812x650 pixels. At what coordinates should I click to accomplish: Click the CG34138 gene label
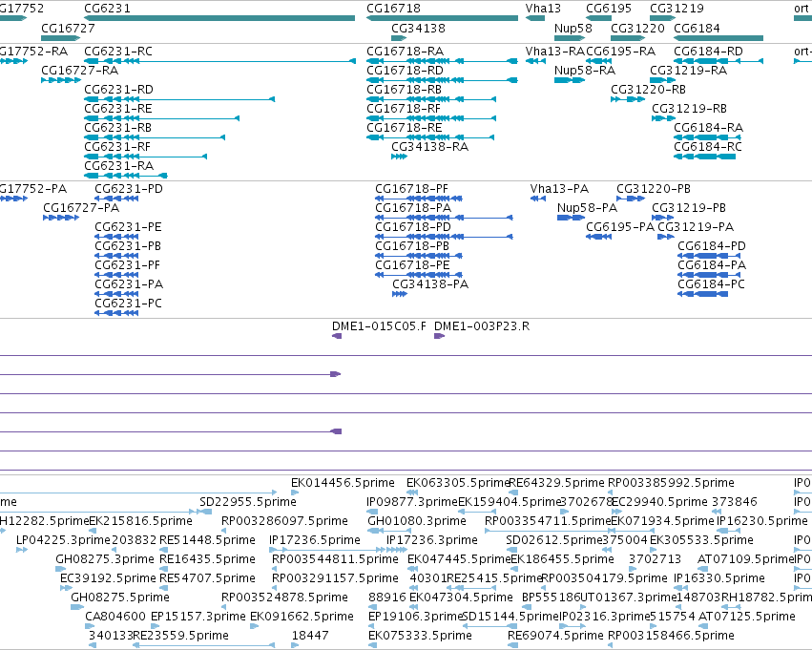click(x=418, y=29)
